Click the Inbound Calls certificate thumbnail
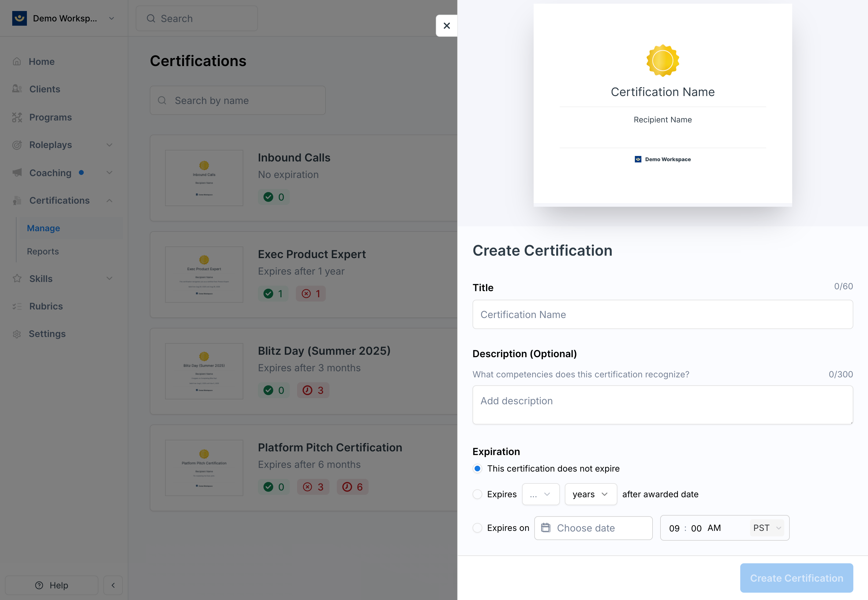Viewport: 868px width, 600px height. click(x=204, y=178)
